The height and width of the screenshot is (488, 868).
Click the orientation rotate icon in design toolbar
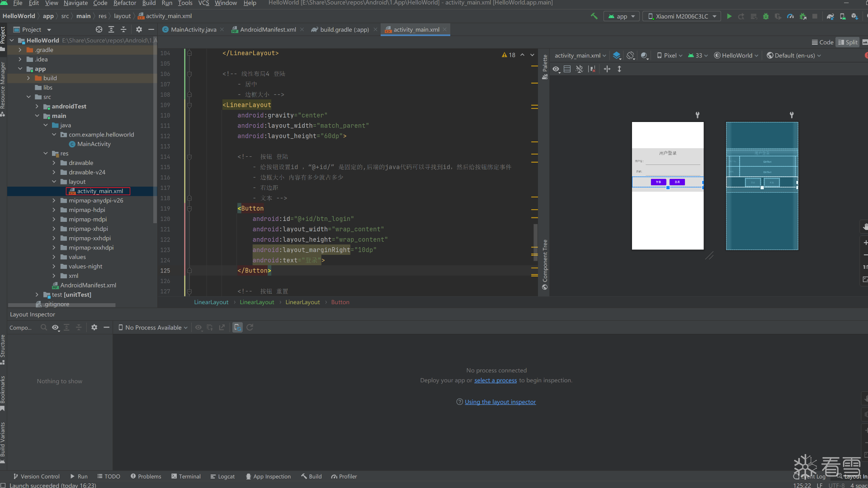pyautogui.click(x=631, y=56)
